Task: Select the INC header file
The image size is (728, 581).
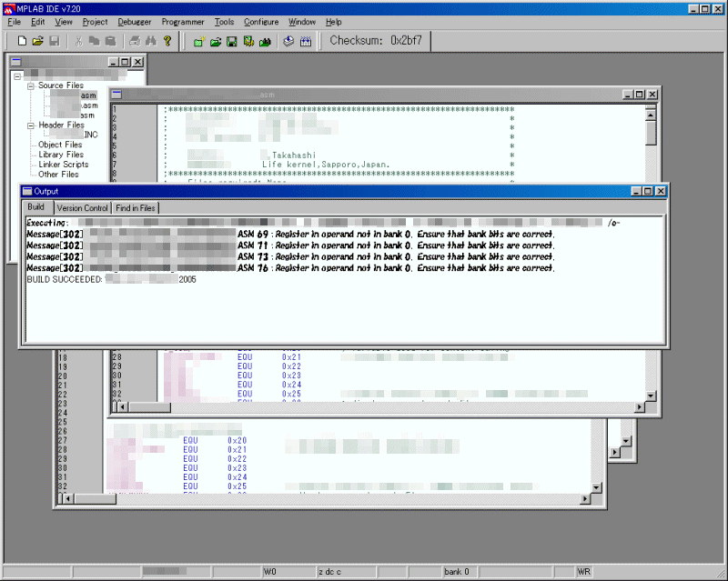Action: click(74, 135)
